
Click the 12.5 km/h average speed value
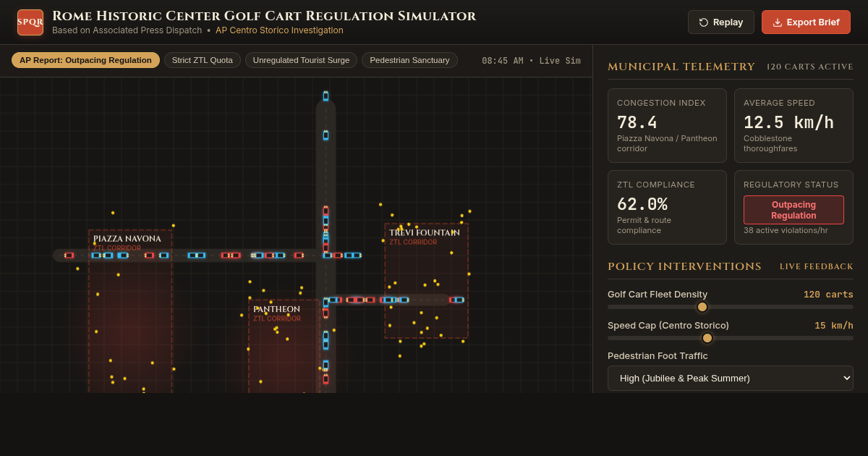coord(788,122)
